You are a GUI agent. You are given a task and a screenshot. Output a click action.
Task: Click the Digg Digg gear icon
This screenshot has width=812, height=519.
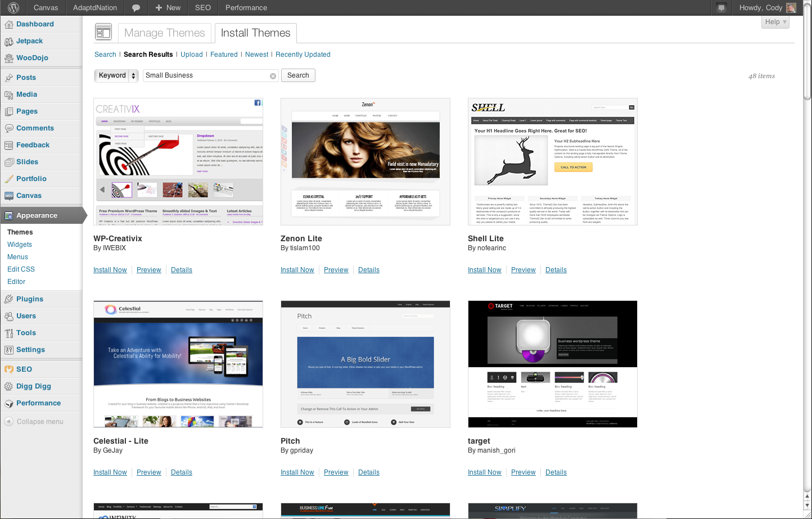pyautogui.click(x=10, y=386)
